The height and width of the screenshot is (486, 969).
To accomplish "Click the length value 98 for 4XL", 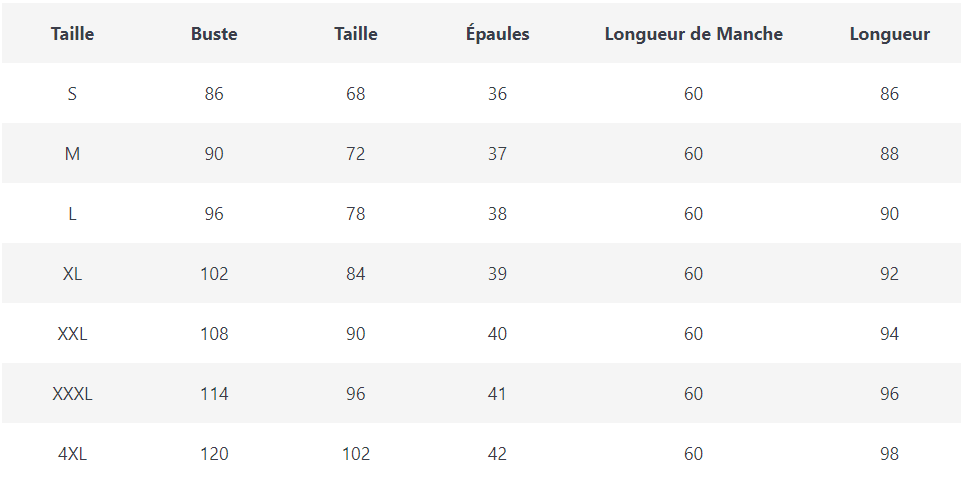I will 889,454.
